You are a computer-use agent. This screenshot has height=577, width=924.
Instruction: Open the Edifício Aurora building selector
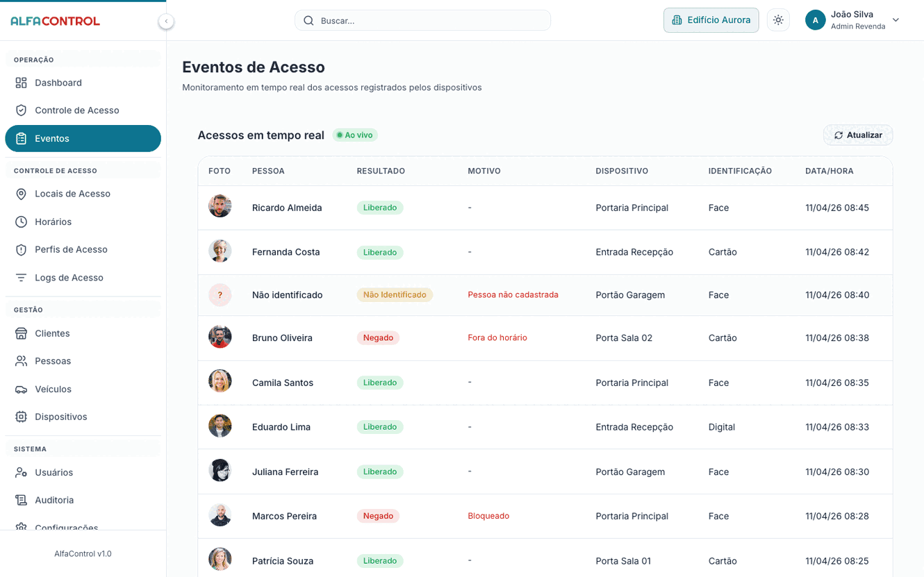point(711,20)
